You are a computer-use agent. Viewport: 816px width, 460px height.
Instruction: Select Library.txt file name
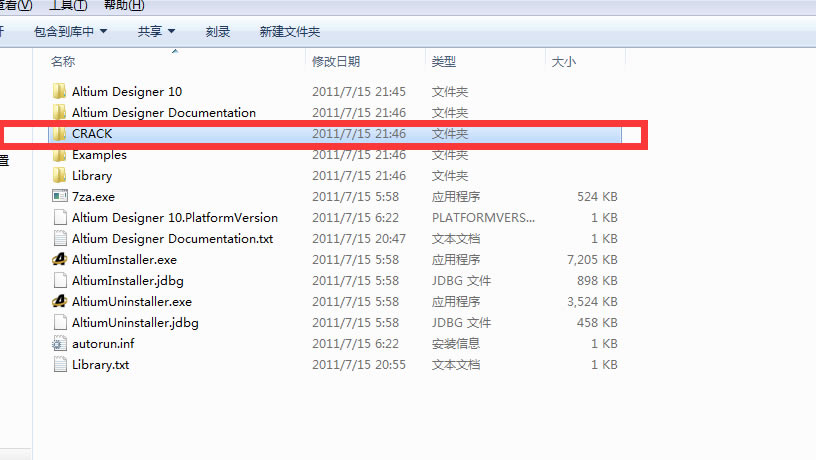[x=100, y=364]
